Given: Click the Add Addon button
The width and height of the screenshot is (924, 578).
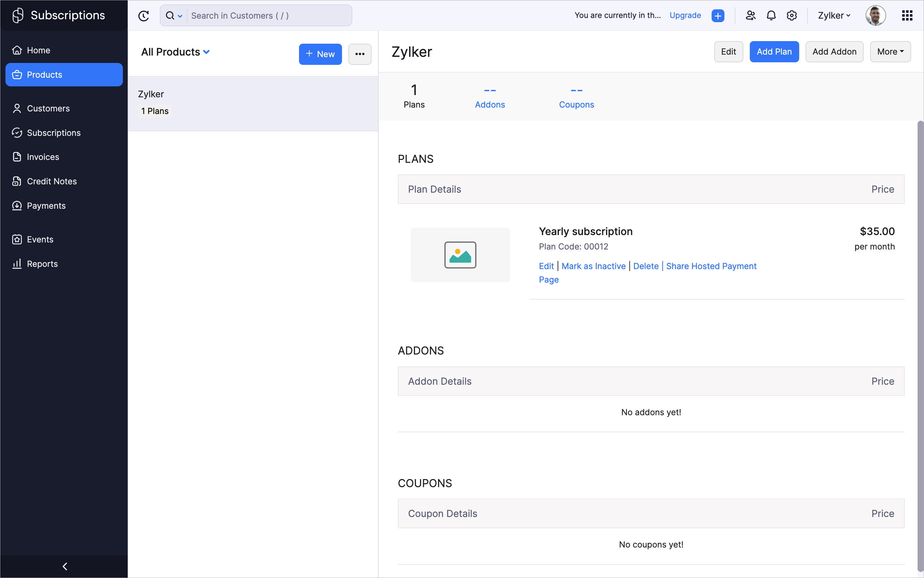Looking at the screenshot, I should 834,52.
